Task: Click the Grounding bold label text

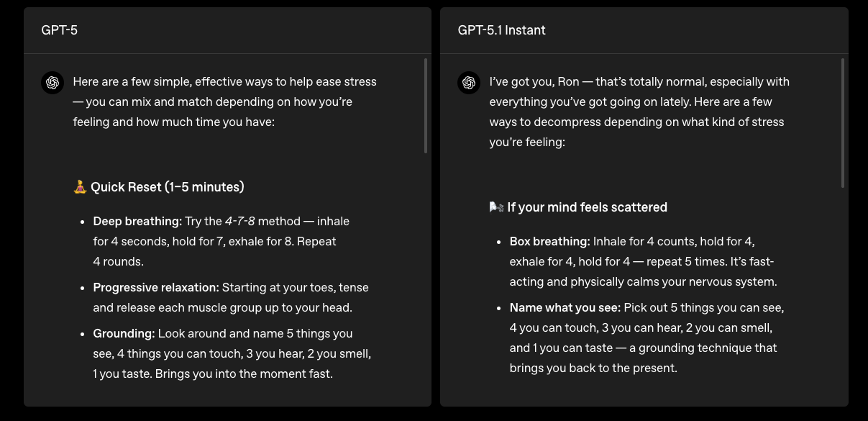Action: click(121, 333)
